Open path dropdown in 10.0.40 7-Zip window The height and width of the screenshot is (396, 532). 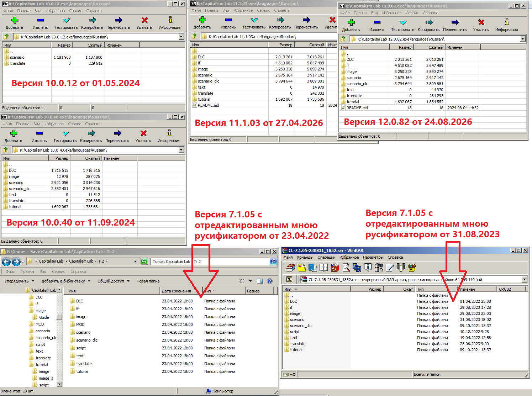[x=181, y=150]
